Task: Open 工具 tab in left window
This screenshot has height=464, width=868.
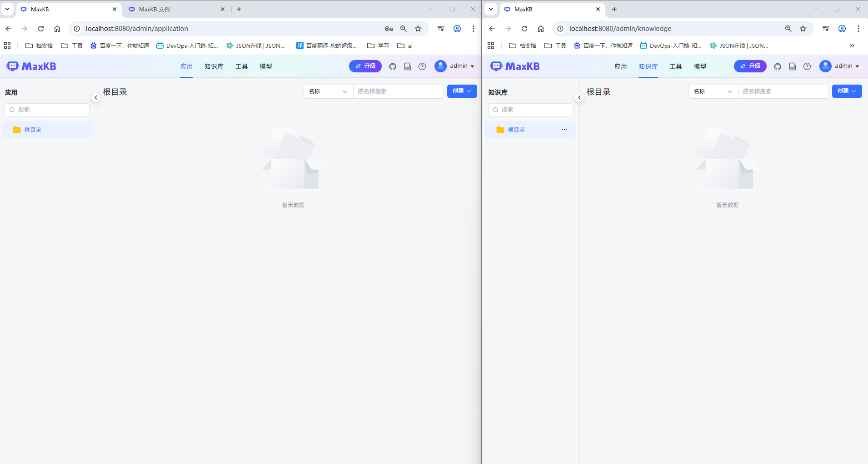Action: [241, 66]
